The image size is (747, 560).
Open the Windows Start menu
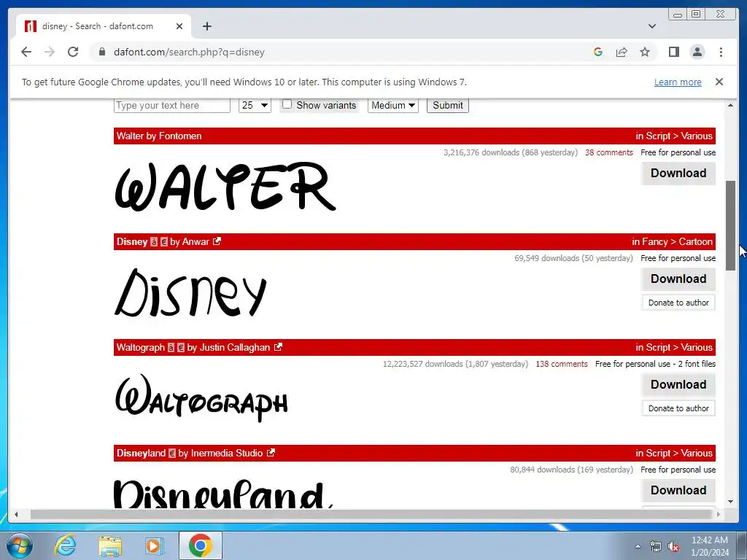click(19, 545)
